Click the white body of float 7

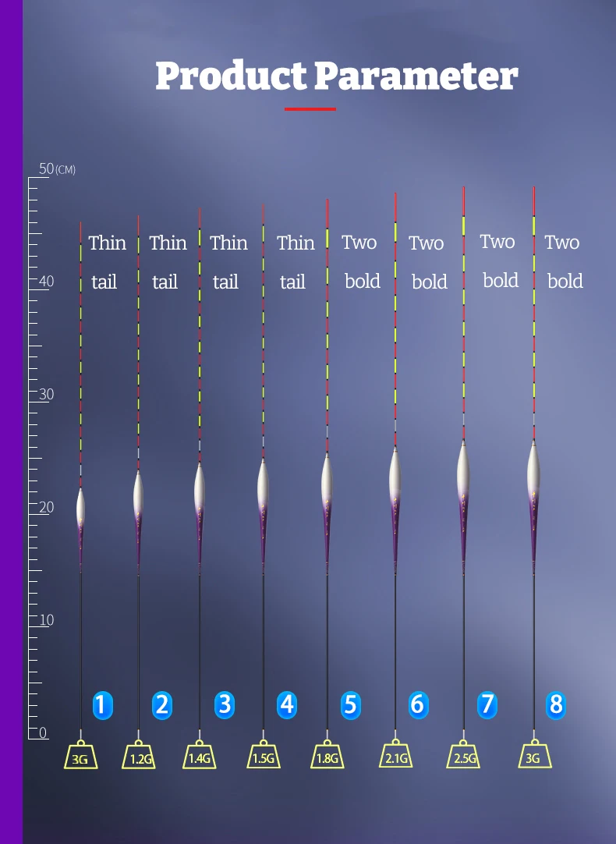[x=463, y=468]
